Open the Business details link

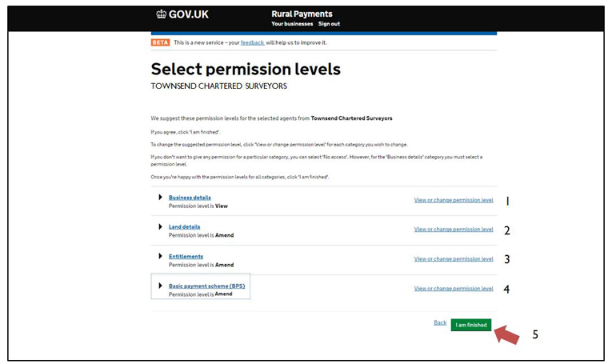point(190,198)
